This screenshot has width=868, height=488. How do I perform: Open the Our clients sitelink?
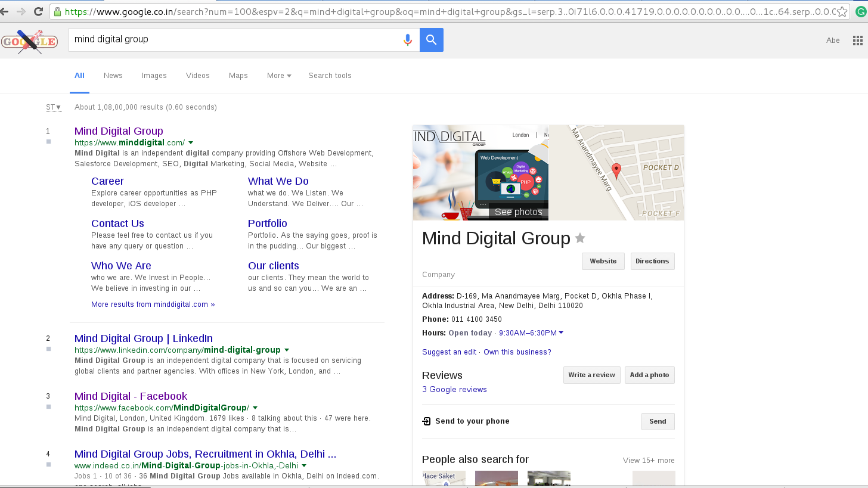[x=274, y=266]
